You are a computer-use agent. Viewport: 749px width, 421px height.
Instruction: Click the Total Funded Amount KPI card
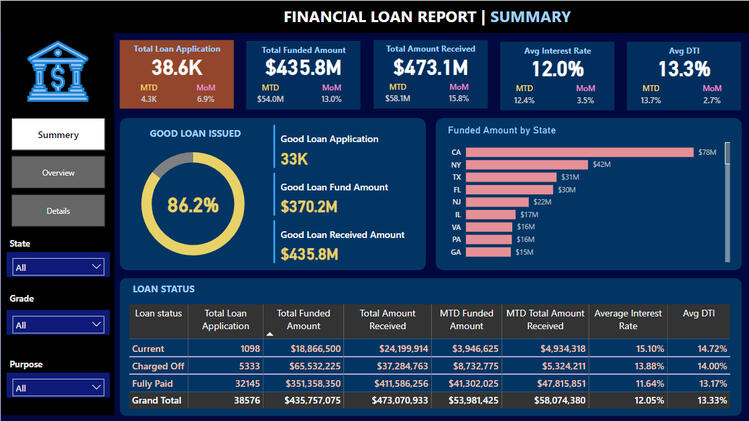(303, 75)
